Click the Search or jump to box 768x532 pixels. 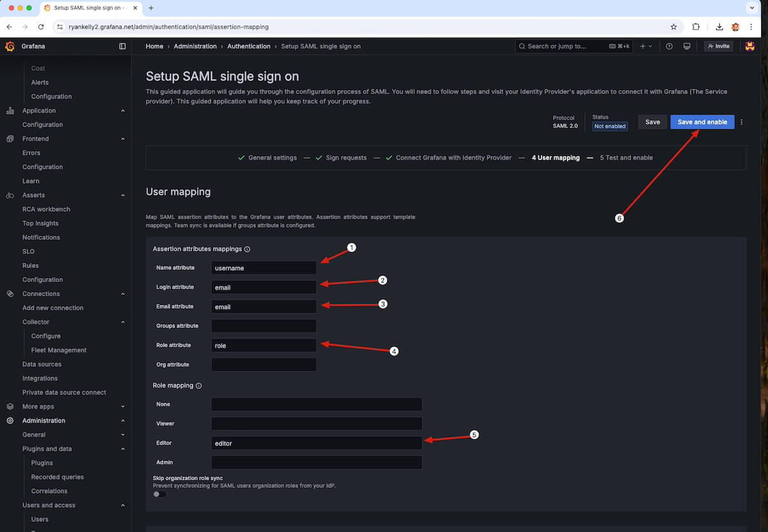pyautogui.click(x=574, y=46)
